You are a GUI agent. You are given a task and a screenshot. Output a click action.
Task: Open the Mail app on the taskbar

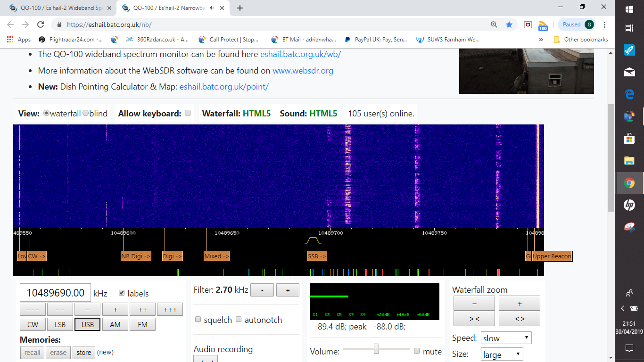pos(629,72)
